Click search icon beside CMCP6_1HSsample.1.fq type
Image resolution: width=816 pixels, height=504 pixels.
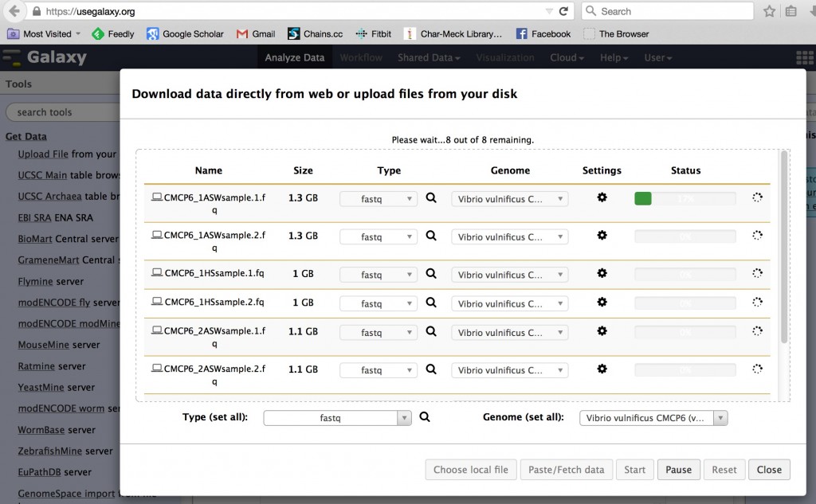431,273
